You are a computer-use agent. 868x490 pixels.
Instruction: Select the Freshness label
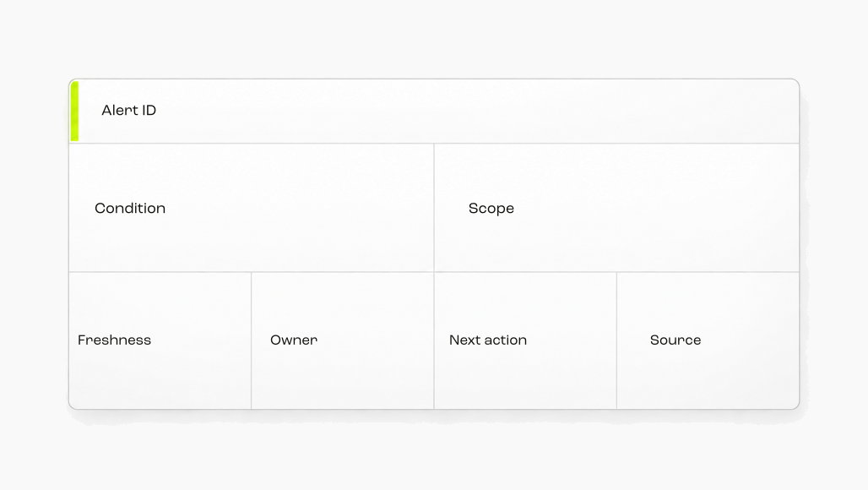[114, 340]
